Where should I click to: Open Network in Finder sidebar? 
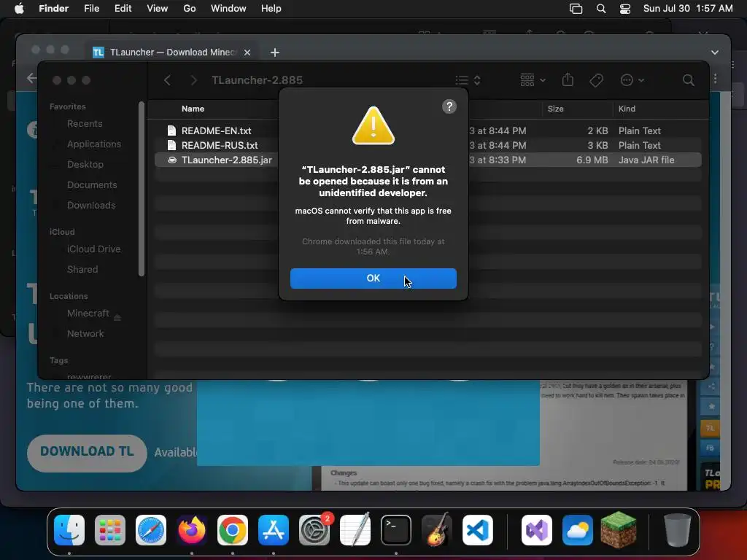click(85, 334)
